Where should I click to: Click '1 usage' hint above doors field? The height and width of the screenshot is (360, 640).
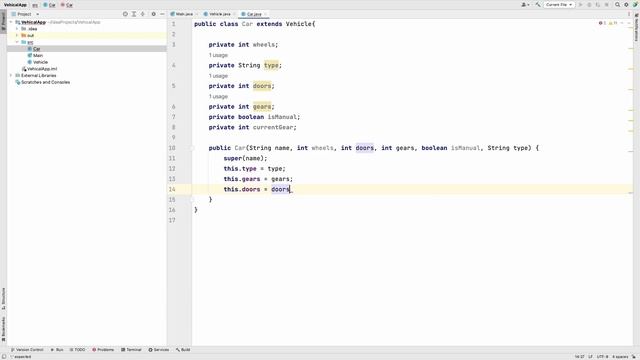218,76
